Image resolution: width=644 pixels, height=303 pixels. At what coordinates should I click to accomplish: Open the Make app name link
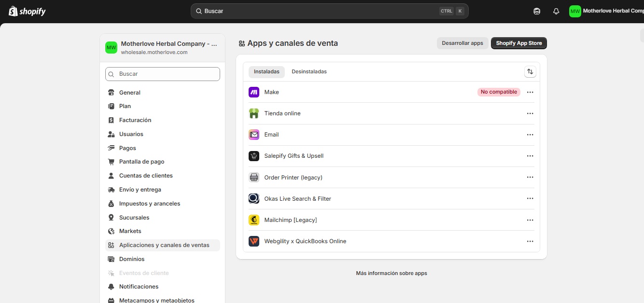(x=272, y=92)
